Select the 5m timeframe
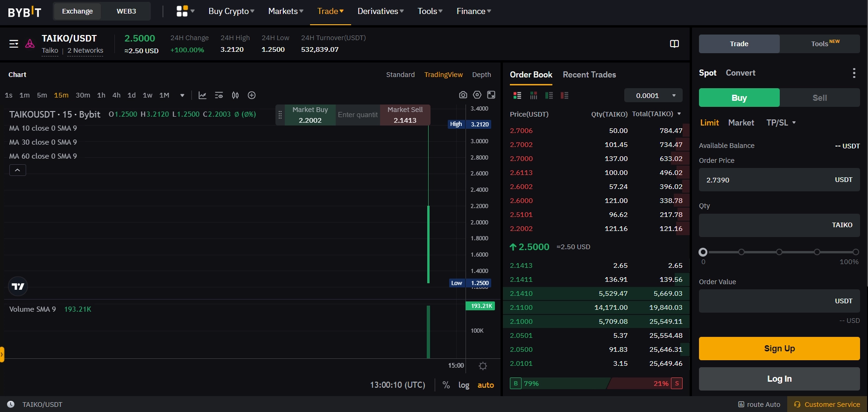This screenshot has width=868, height=412. 42,95
